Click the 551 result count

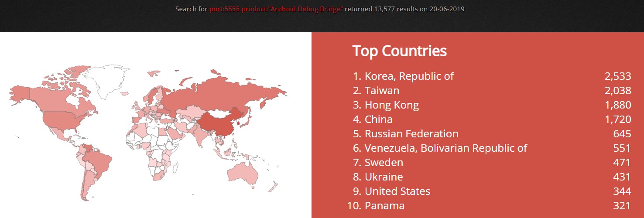point(622,148)
